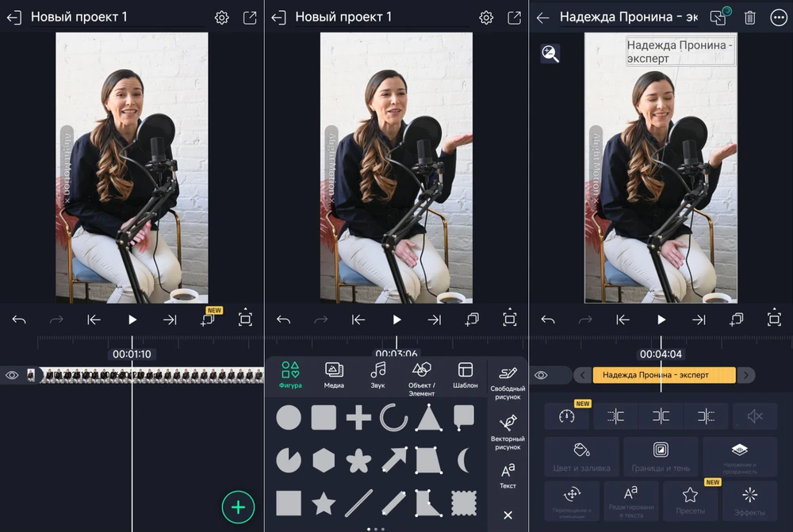
Task: Switch to the Медиа tab
Action: point(334,375)
